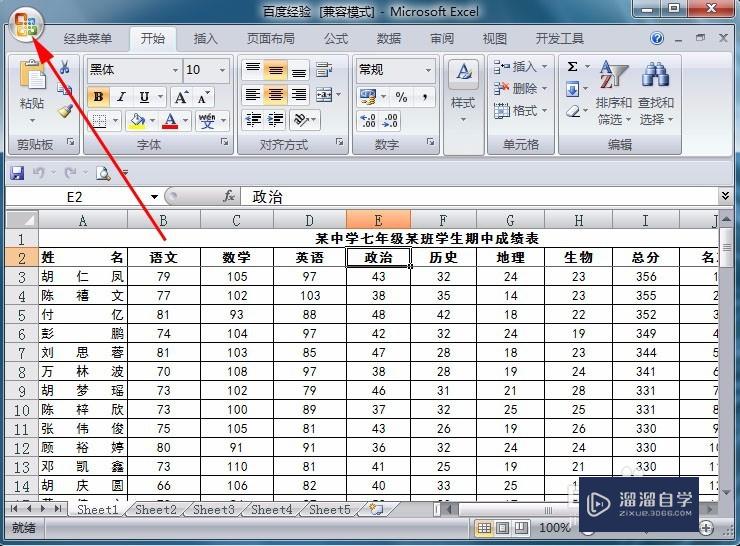Apply the red font color A
The height and width of the screenshot is (546, 740).
click(x=170, y=121)
